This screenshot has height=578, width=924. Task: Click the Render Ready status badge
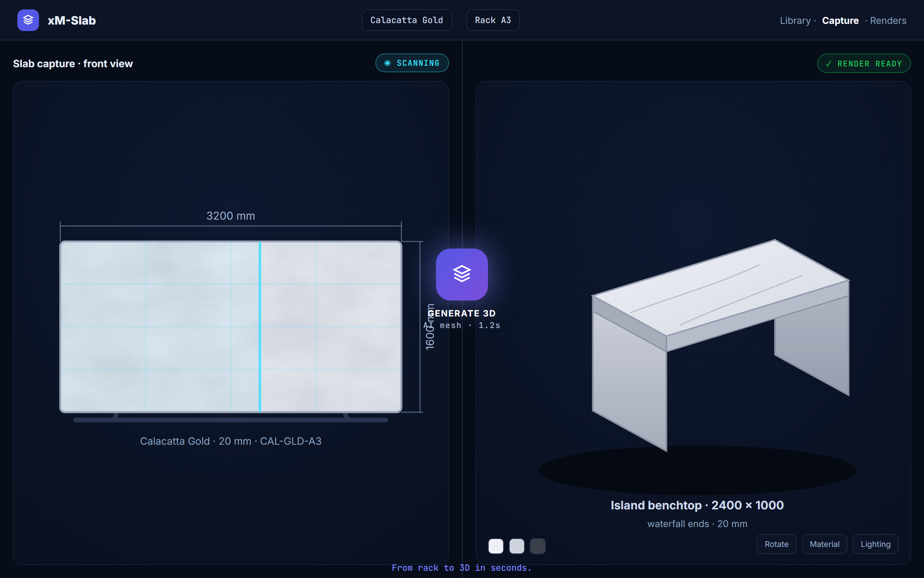coord(864,64)
